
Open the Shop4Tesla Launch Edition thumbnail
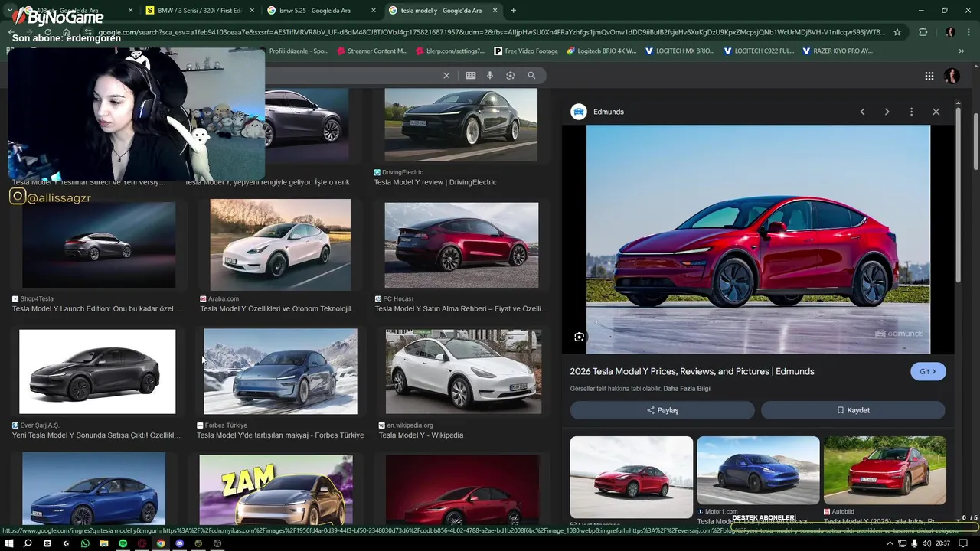(x=99, y=245)
